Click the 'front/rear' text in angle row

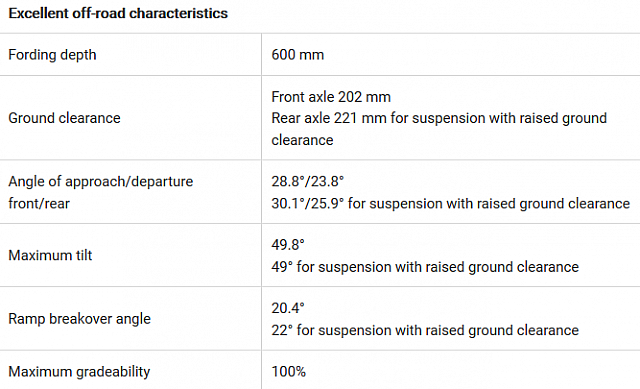(39, 203)
